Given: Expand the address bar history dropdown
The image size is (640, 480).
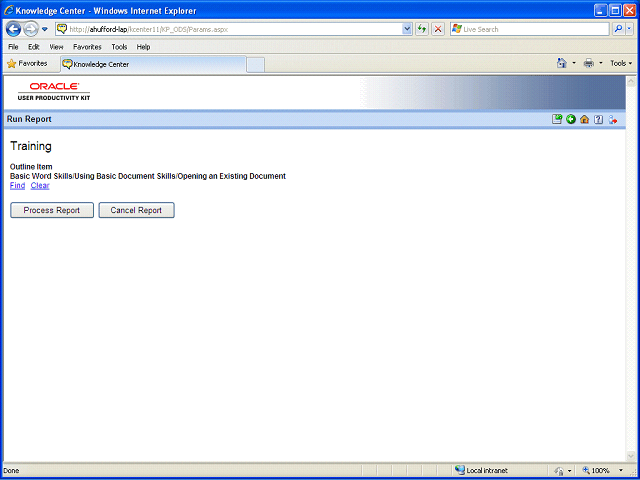Looking at the screenshot, I should coord(407,29).
